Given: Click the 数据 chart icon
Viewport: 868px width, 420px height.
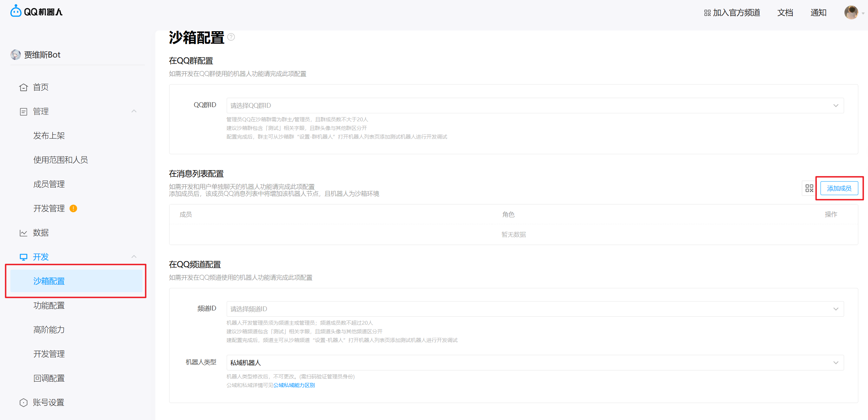Looking at the screenshot, I should (x=23, y=233).
